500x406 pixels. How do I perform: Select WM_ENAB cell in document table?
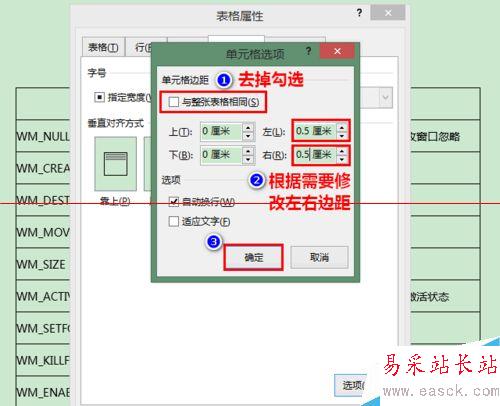point(43,392)
